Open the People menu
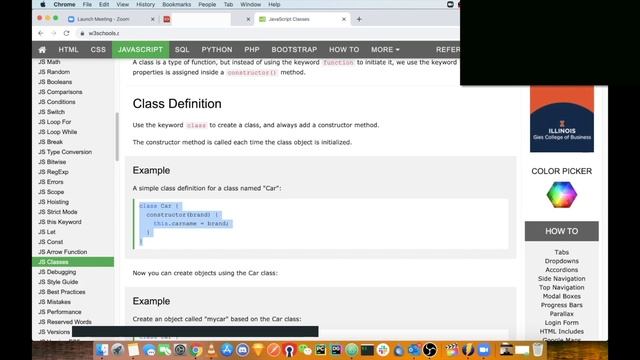This screenshot has height=360, width=640. point(207,4)
